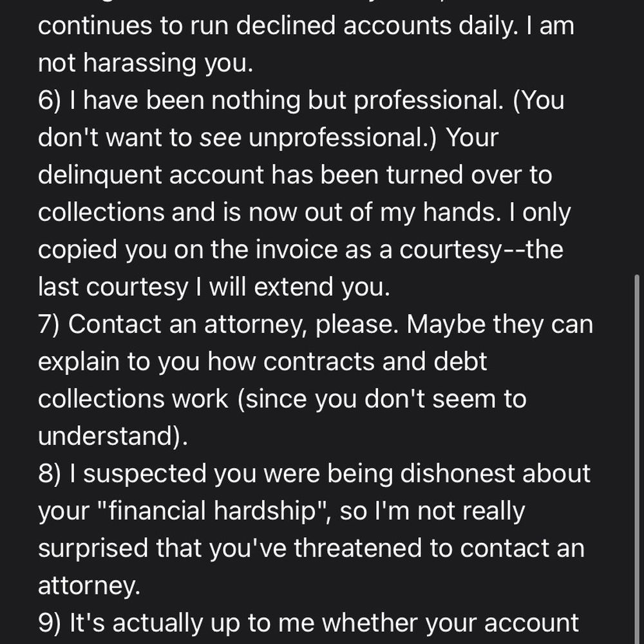The image size is (644, 644).
Task: Click the numeral "9)" list marker
Action: pyautogui.click(x=50, y=623)
